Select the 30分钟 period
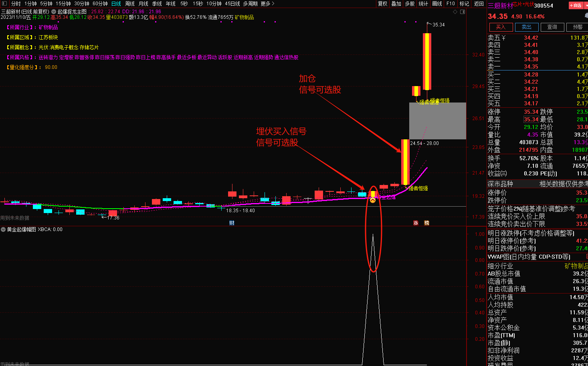The height and width of the screenshot is (366, 588). coord(82,4)
